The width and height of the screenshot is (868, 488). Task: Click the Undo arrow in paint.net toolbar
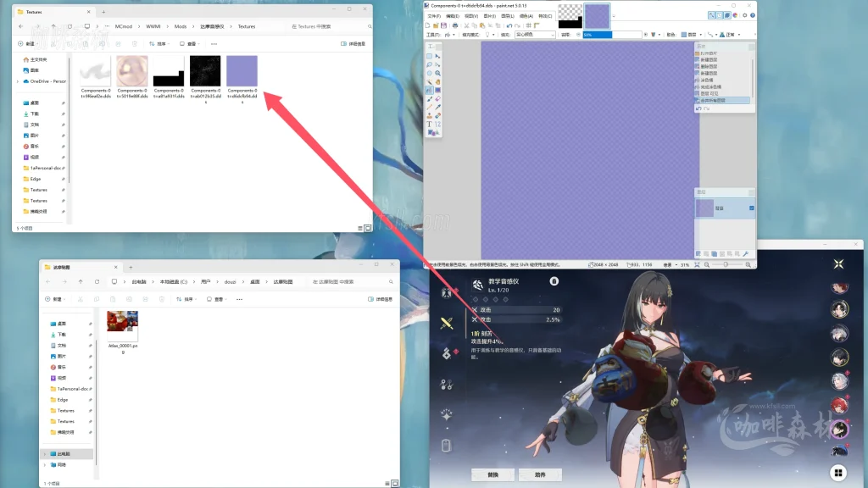tap(508, 25)
